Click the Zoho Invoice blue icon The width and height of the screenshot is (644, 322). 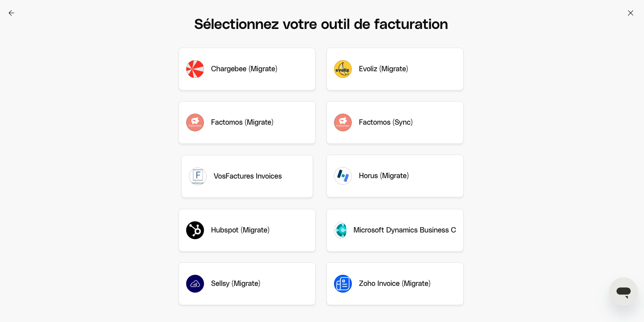click(x=343, y=284)
